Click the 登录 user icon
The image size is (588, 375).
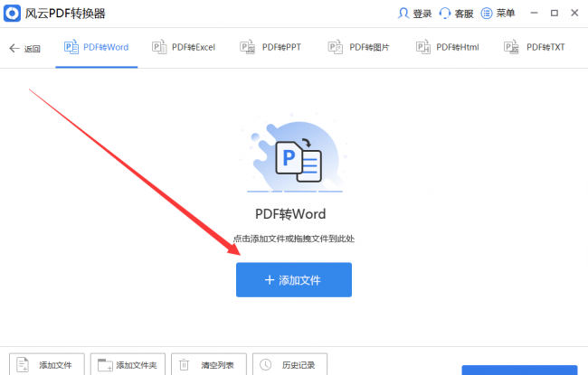403,14
